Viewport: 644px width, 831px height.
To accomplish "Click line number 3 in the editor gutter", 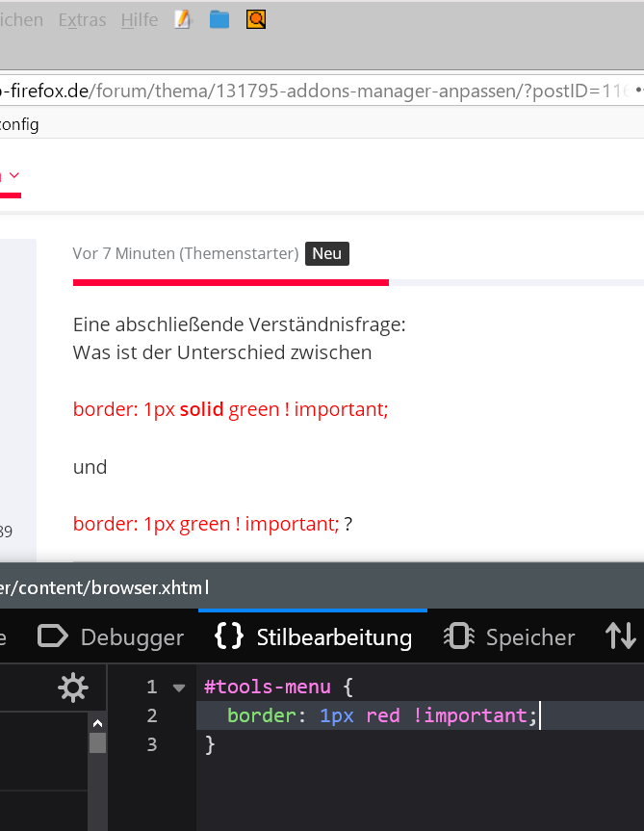I will pyautogui.click(x=151, y=744).
